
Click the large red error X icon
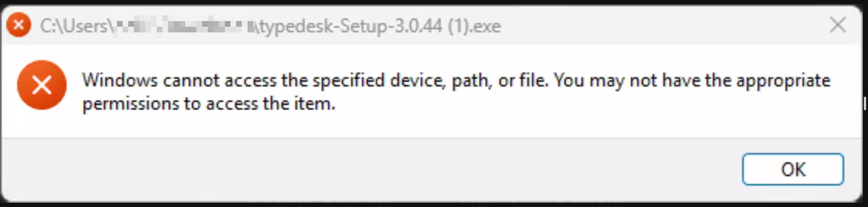[41, 85]
